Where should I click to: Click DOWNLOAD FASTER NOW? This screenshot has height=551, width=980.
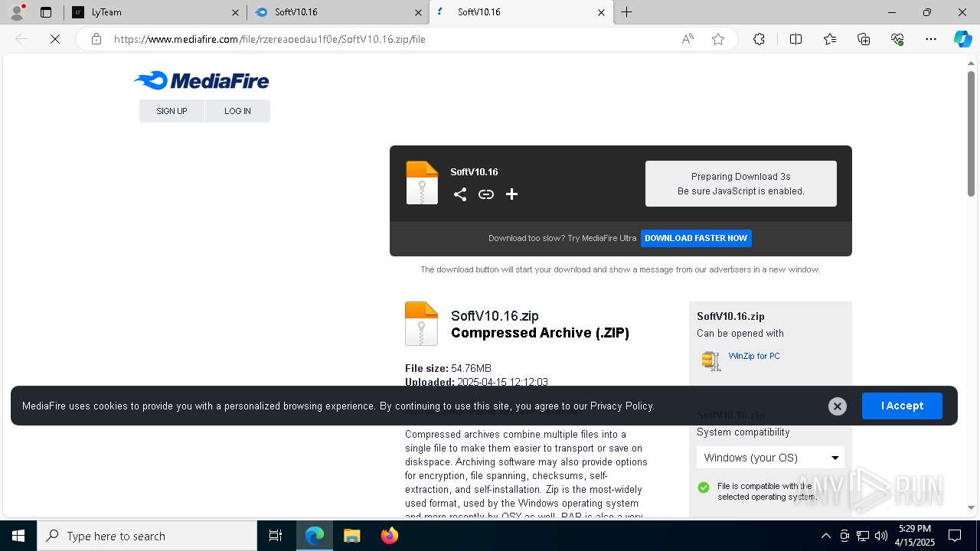pyautogui.click(x=696, y=238)
